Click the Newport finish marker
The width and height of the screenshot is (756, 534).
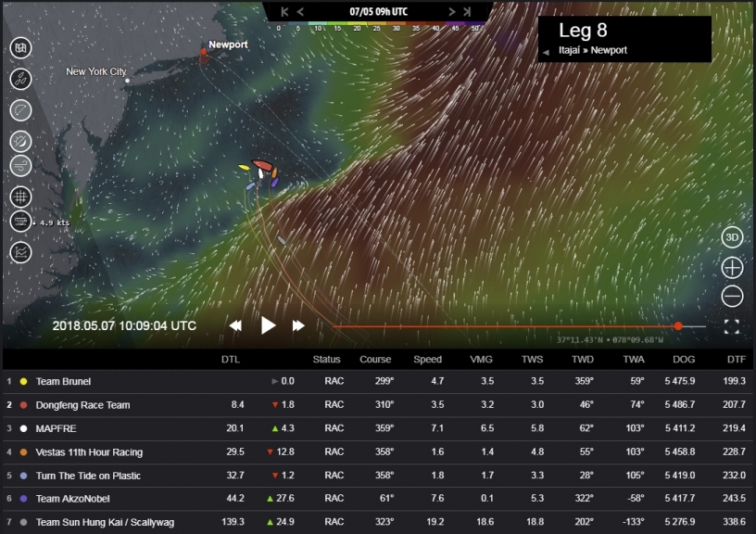[x=204, y=52]
